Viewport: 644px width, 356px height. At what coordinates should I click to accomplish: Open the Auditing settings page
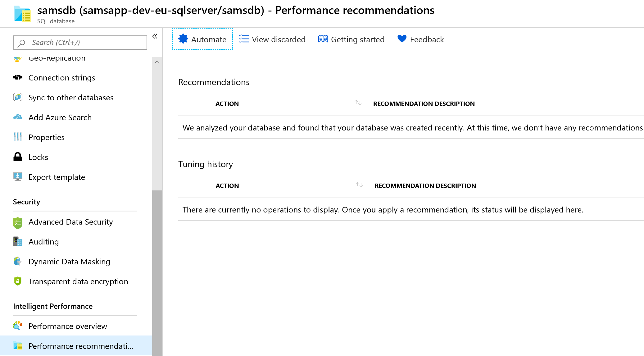(x=43, y=242)
